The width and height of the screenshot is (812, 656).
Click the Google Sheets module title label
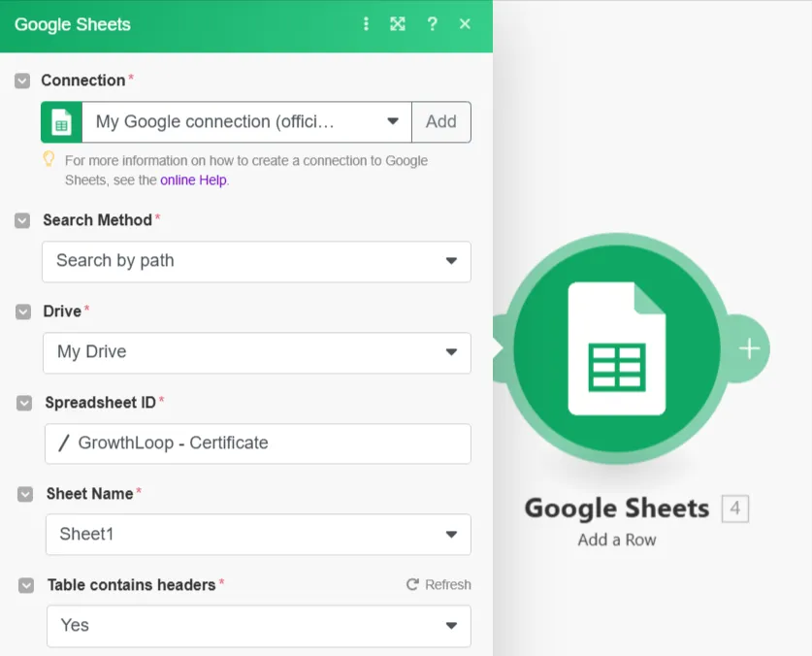[617, 508]
